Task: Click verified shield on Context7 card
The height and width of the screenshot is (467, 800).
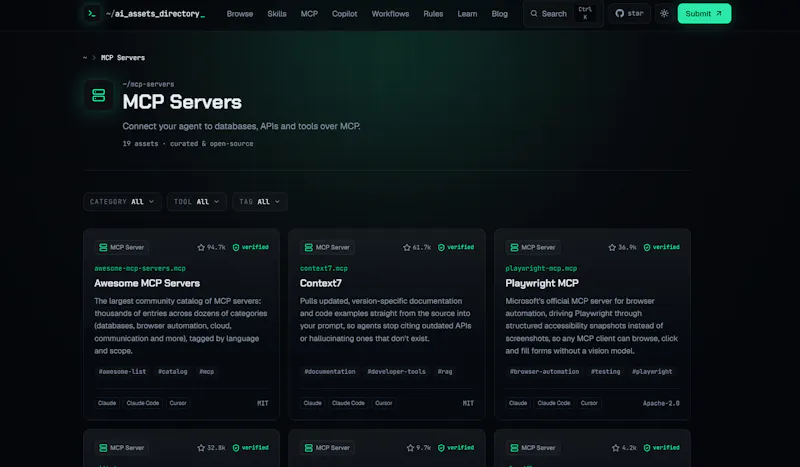Action: pos(441,248)
